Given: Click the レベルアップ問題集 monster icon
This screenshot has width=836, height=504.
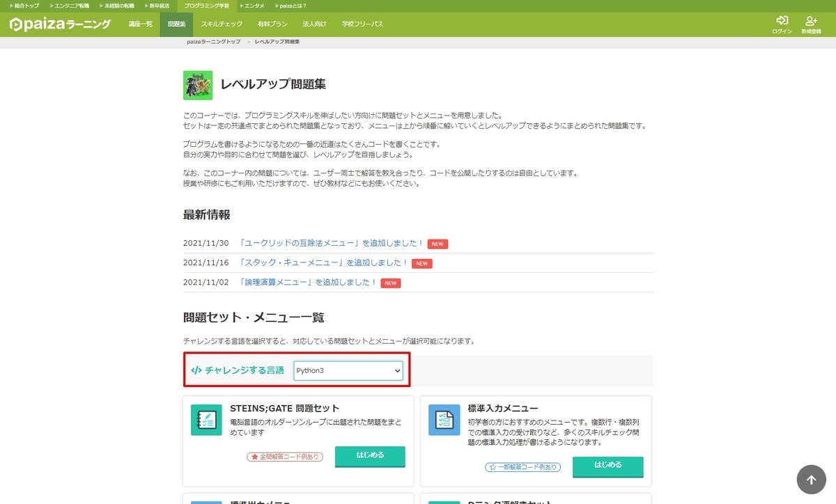Looking at the screenshot, I should coord(197,85).
